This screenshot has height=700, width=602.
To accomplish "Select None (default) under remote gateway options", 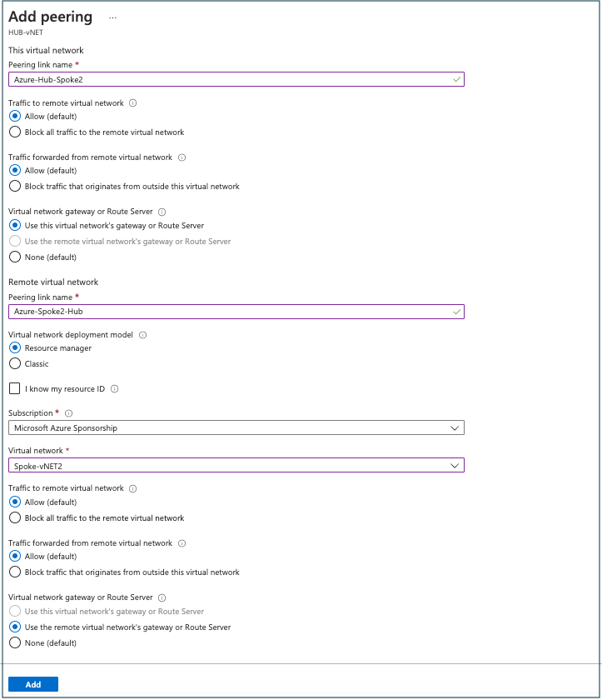I will pos(14,642).
